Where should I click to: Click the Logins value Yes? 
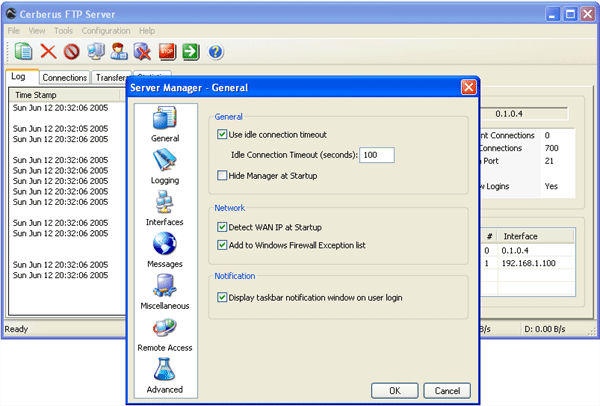pos(551,186)
